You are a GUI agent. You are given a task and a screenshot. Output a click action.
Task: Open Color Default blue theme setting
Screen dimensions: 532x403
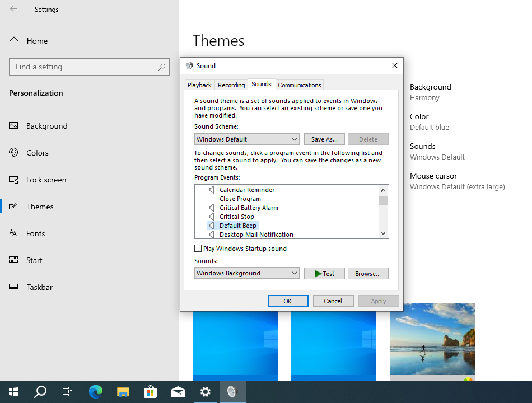(429, 122)
